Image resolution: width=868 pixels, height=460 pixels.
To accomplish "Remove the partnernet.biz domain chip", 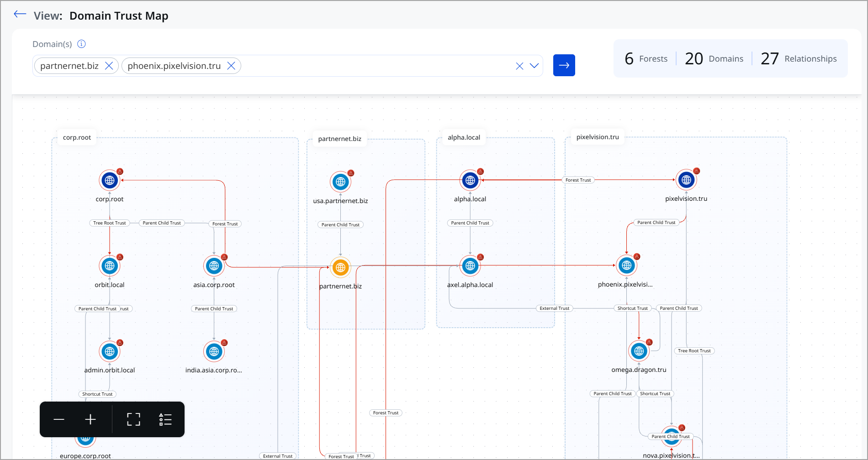I will pyautogui.click(x=109, y=66).
